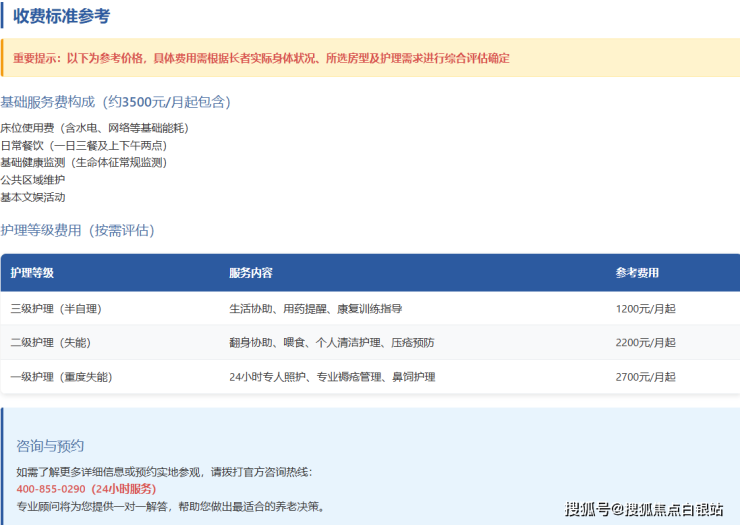Image resolution: width=740 pixels, height=525 pixels.
Task: Click the hotline number 400-855-0290
Action: pos(51,489)
